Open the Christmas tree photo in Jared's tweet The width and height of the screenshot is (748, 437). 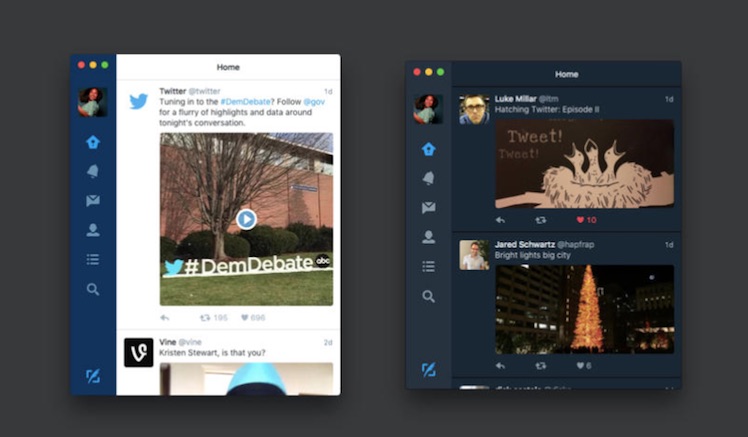584,308
